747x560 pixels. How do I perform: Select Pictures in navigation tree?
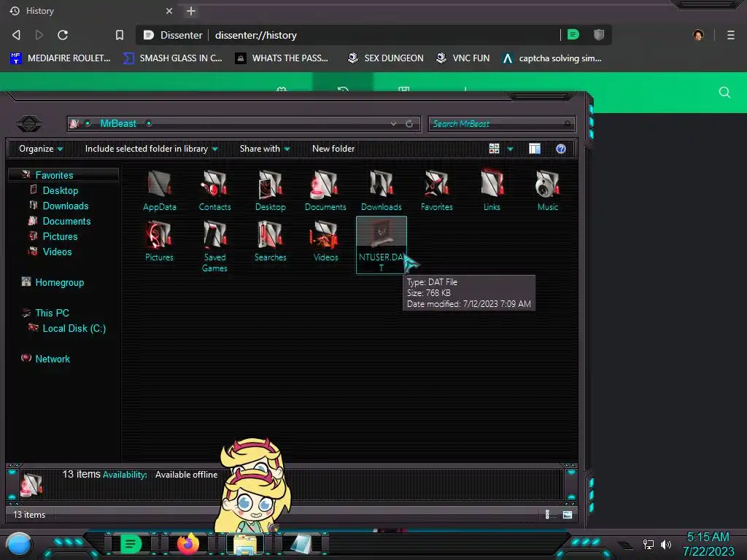[x=60, y=236]
